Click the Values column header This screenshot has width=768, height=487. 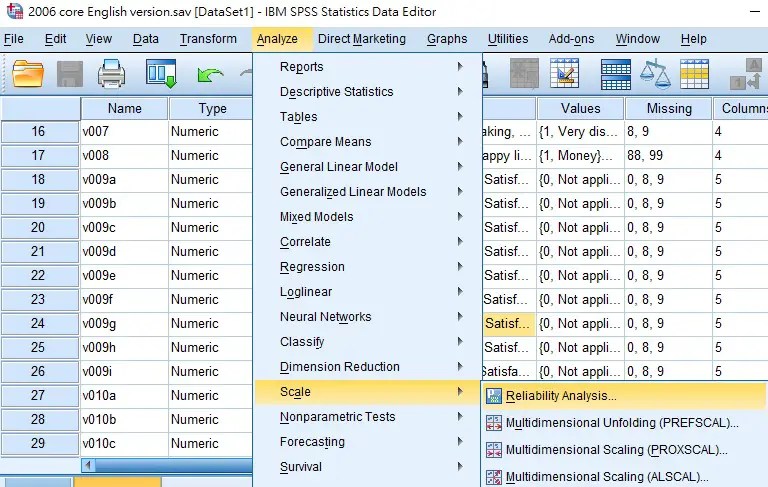[580, 108]
